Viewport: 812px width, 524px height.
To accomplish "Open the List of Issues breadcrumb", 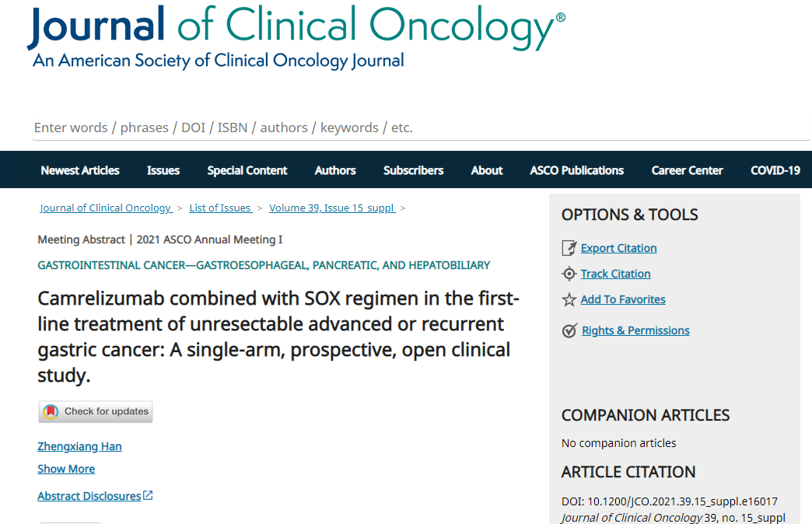I will click(221, 208).
